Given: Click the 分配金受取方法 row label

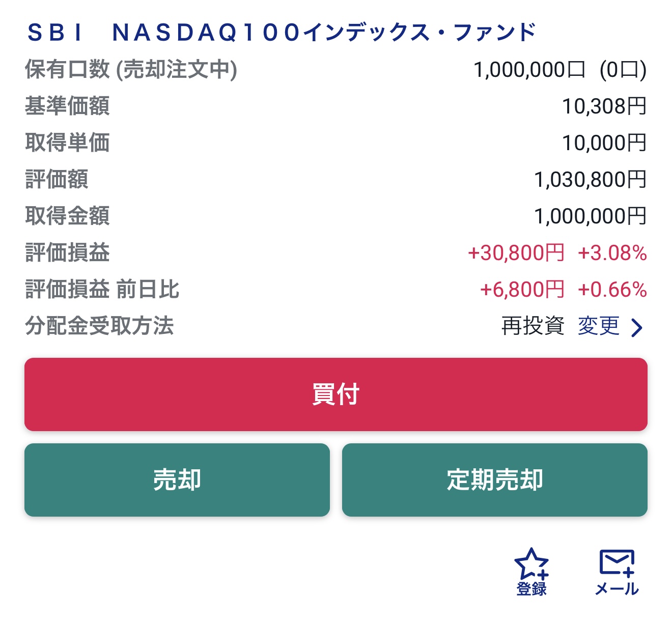Looking at the screenshot, I should click(x=99, y=326).
